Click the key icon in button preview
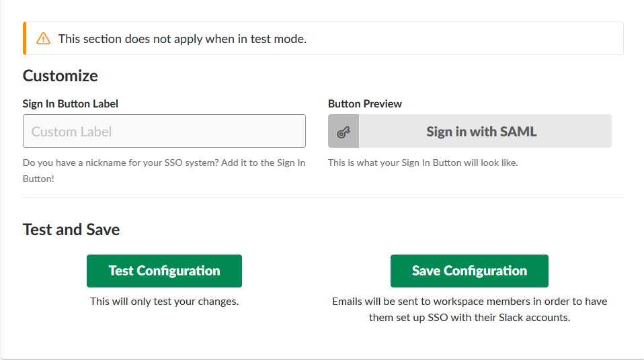The height and width of the screenshot is (360, 644). tap(344, 132)
